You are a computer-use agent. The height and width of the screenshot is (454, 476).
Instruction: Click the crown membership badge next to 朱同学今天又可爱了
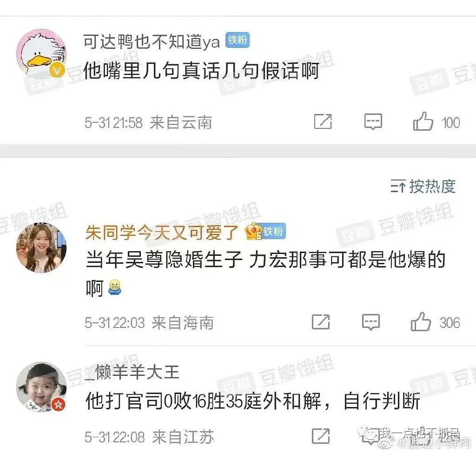[253, 231]
